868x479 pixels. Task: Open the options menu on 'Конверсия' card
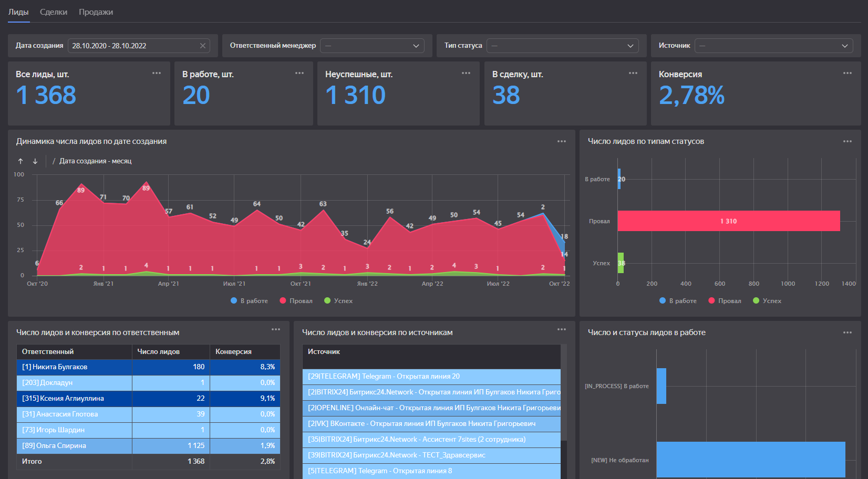[x=847, y=73]
